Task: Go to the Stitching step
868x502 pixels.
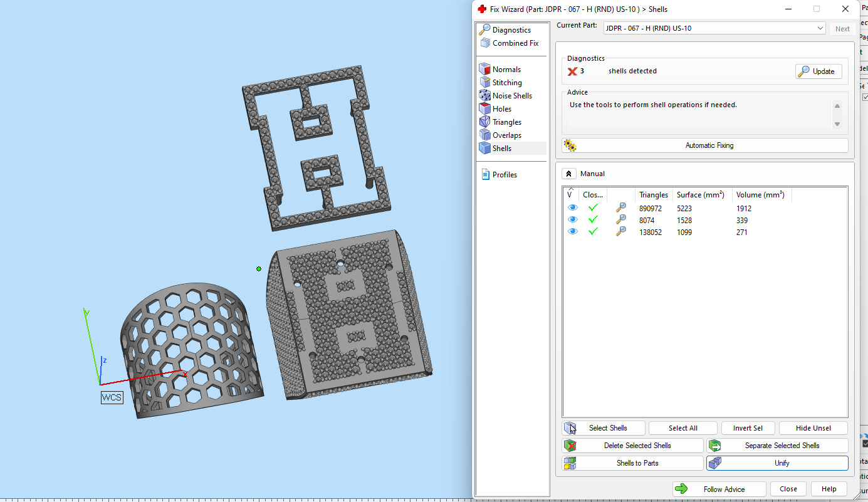Action: (501, 83)
